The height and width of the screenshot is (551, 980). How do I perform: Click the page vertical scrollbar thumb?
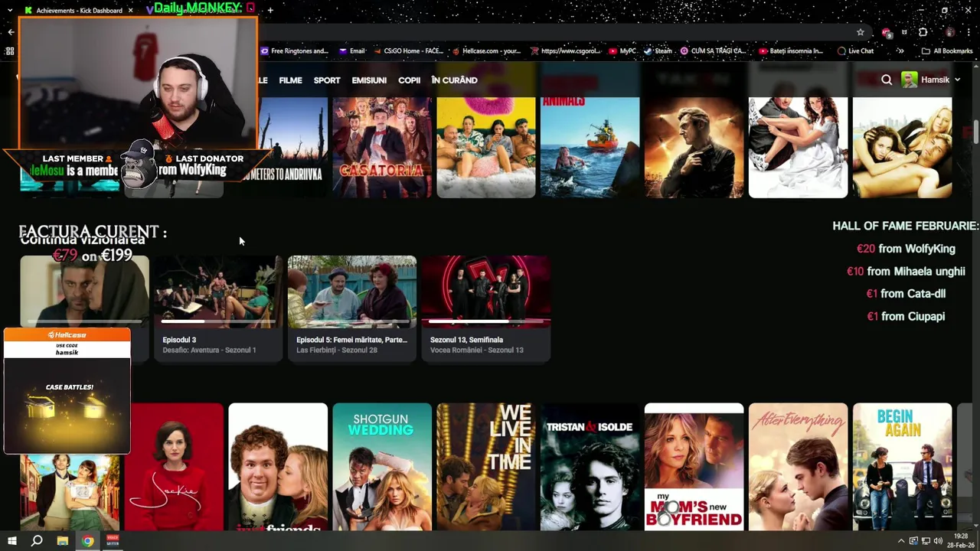tap(976, 131)
